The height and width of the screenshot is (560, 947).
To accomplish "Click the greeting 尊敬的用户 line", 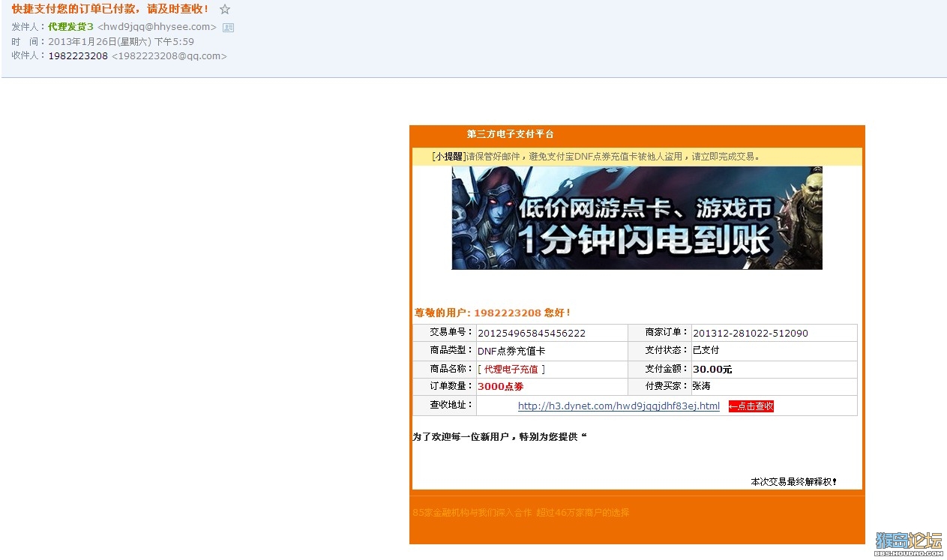I will tap(492, 313).
